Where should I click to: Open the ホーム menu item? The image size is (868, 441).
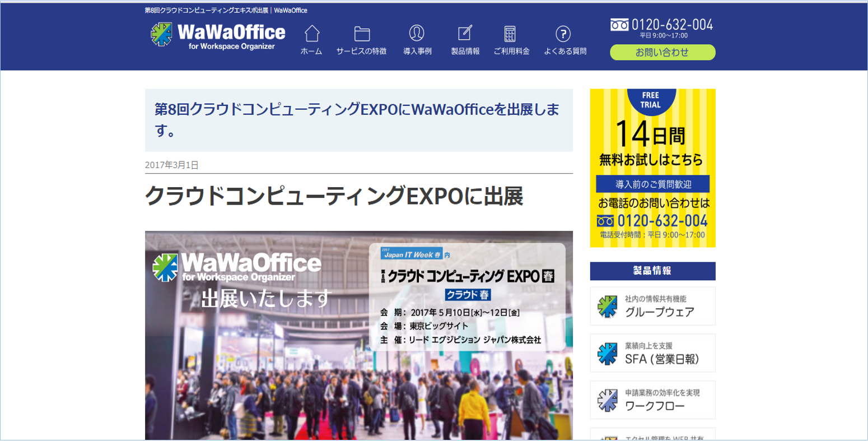coord(311,51)
